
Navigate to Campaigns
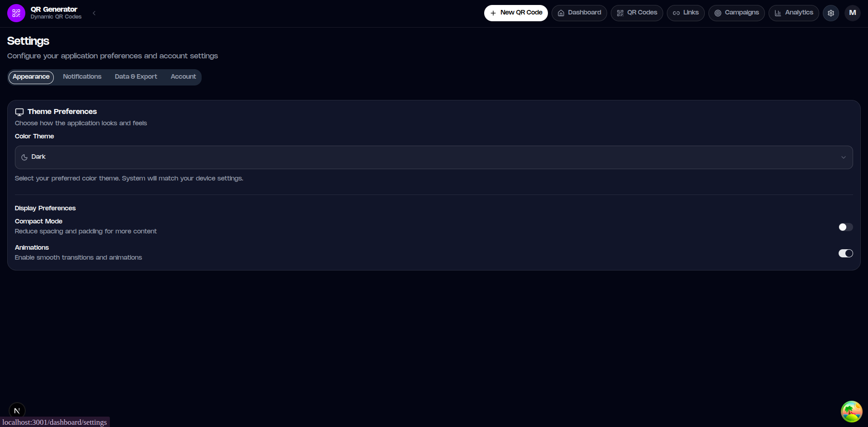pos(736,13)
